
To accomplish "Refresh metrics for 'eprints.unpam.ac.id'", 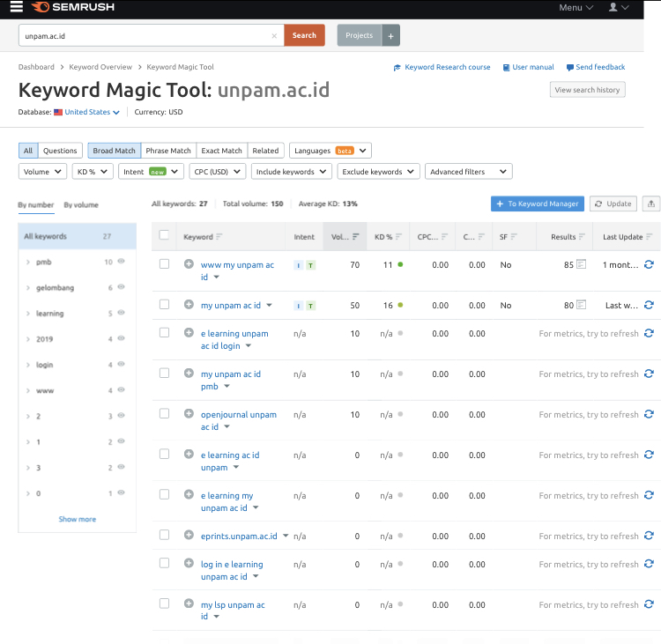I will (x=649, y=536).
